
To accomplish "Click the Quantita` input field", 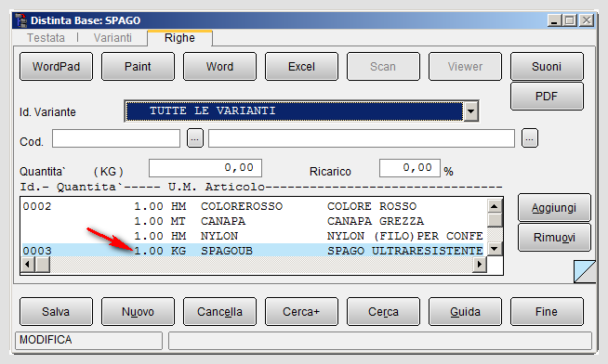I will [205, 168].
